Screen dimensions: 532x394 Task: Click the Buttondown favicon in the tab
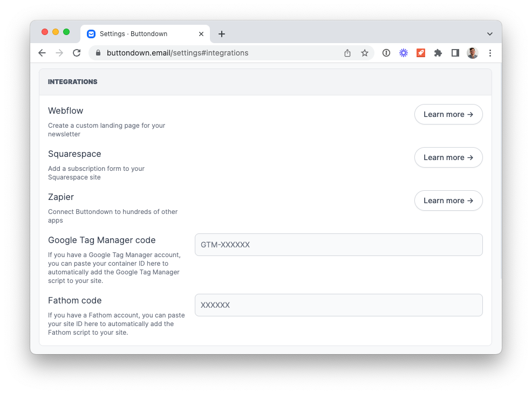(x=91, y=33)
